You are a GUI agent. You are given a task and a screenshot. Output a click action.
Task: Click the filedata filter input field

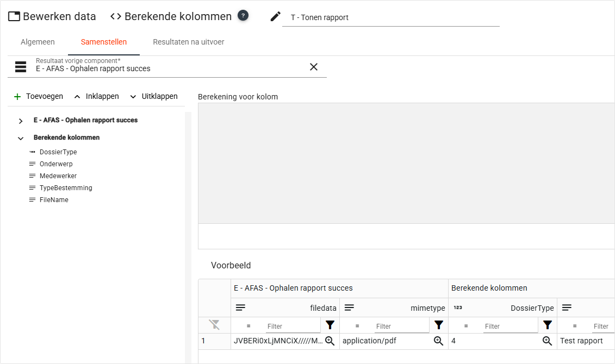click(293, 326)
